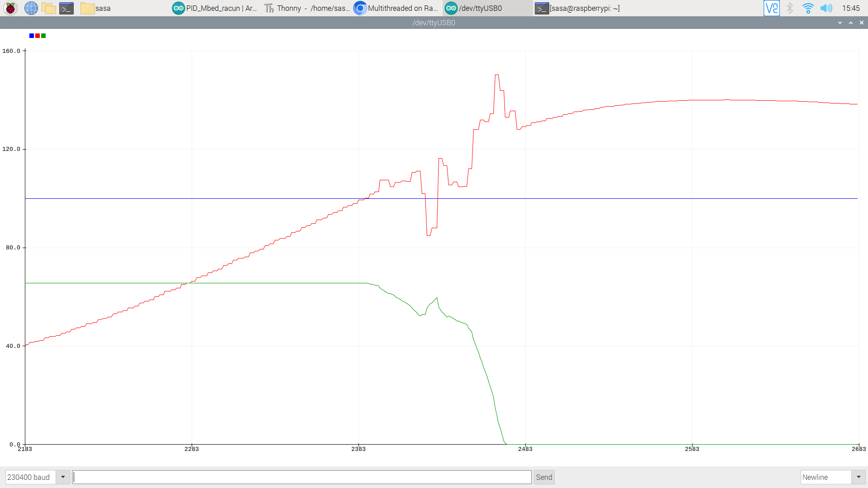Select the /dev/ttyUSB0 taskbar entry

tap(487, 8)
